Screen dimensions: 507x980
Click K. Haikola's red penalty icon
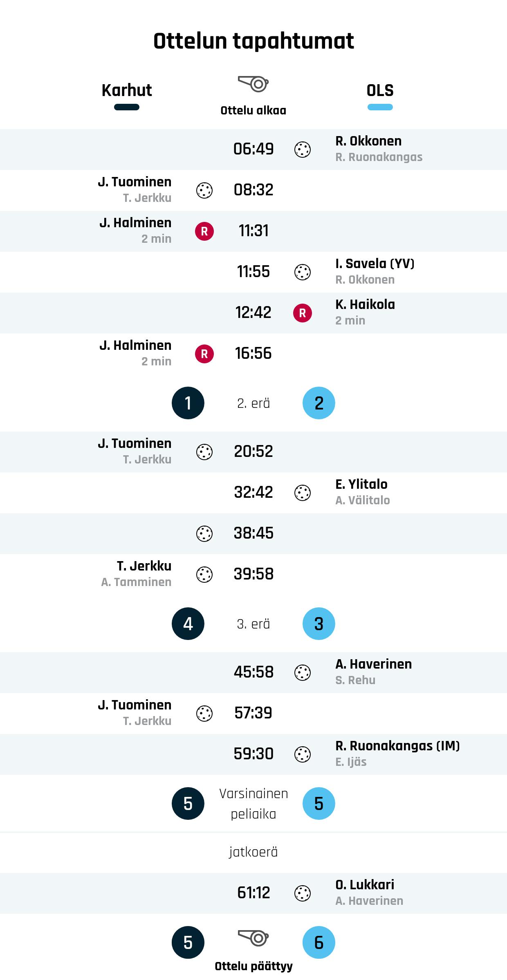[303, 313]
